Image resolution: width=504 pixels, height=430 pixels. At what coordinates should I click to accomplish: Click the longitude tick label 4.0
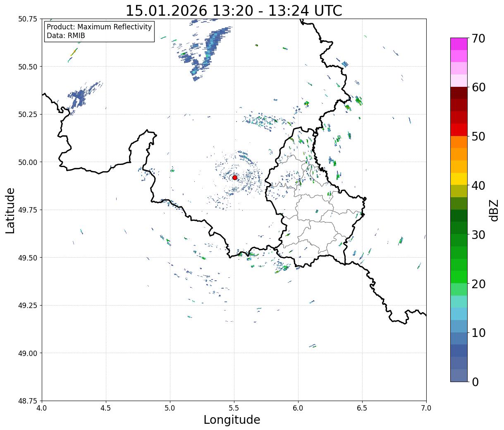click(x=42, y=408)
